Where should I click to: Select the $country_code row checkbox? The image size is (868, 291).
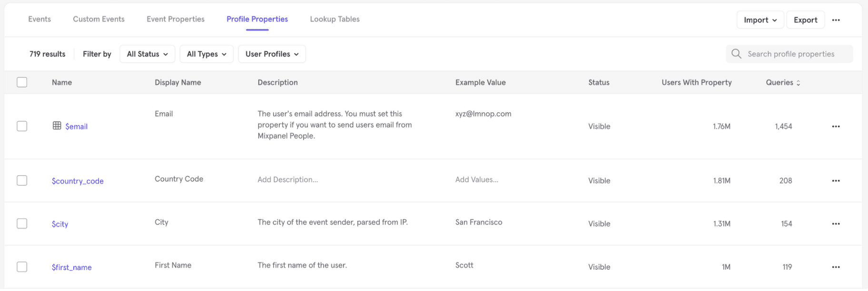tap(22, 181)
